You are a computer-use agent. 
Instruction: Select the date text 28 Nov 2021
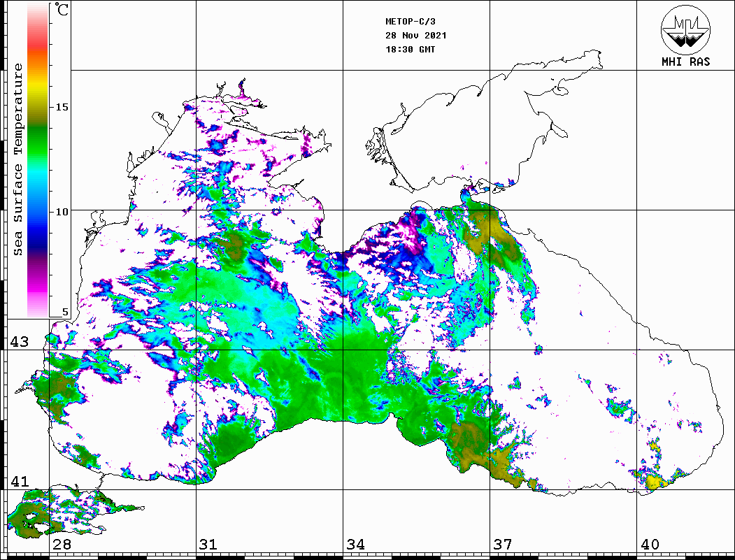416,36
